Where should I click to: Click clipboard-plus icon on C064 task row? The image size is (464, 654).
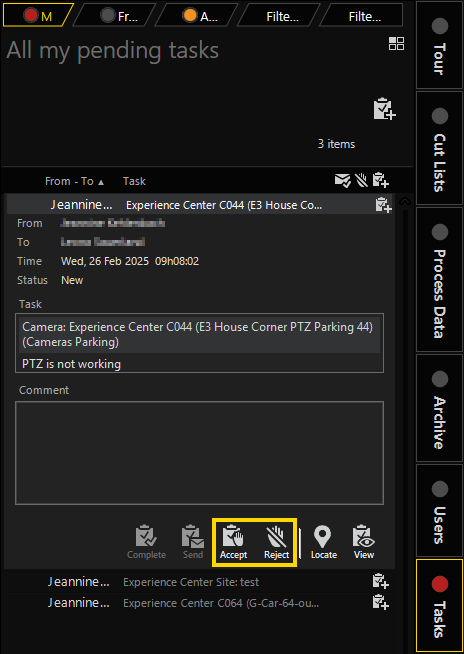pyautogui.click(x=381, y=603)
